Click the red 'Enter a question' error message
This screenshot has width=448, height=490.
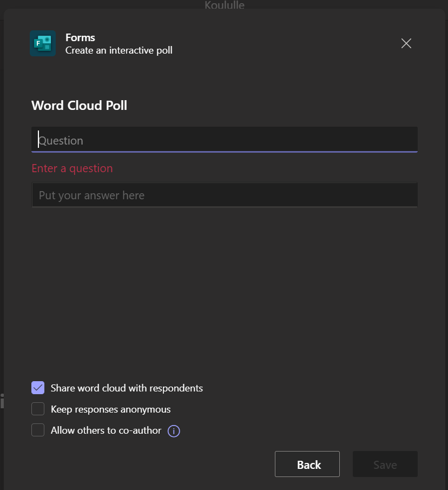pyautogui.click(x=72, y=168)
